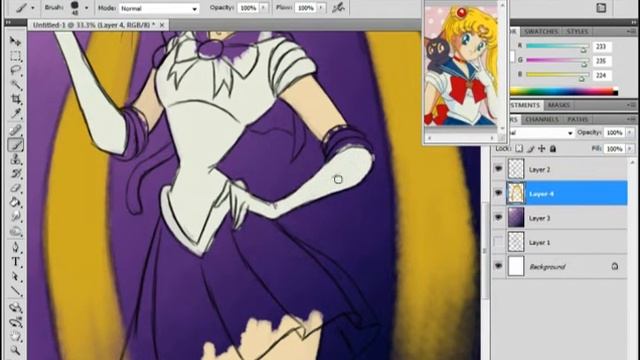
Task: Click the R value field 233
Action: coord(601,47)
